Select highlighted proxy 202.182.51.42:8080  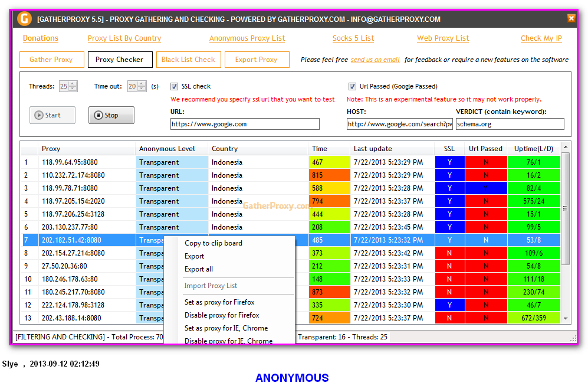pyautogui.click(x=291, y=240)
